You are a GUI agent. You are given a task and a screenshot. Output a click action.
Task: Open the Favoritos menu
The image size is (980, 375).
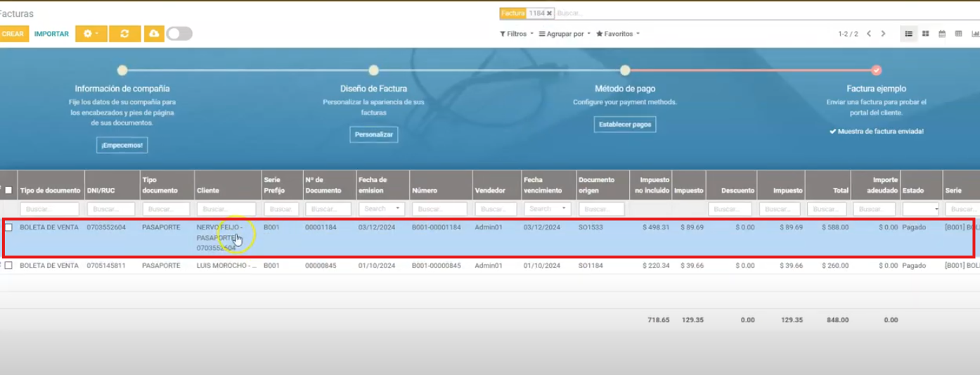click(x=618, y=34)
